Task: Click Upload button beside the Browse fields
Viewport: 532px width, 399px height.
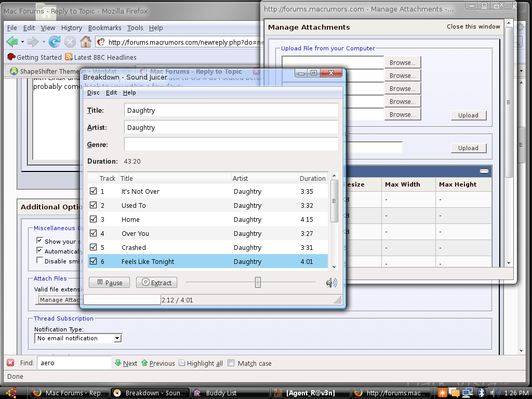Action: pos(468,115)
